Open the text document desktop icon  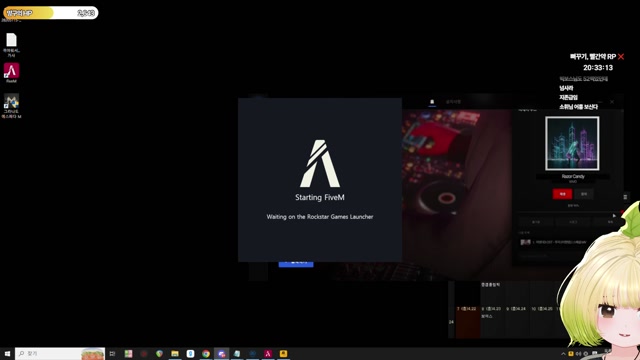tap(11, 40)
